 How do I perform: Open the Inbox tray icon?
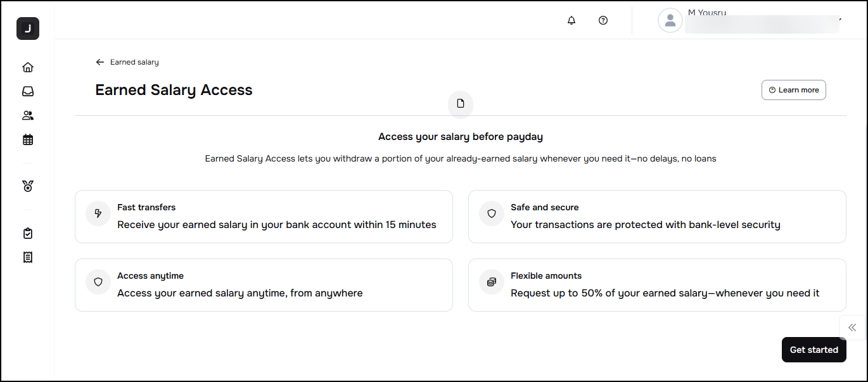click(x=28, y=91)
